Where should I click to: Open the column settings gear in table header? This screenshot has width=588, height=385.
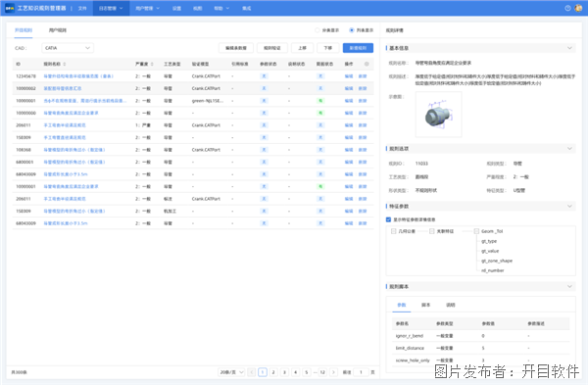(367, 64)
